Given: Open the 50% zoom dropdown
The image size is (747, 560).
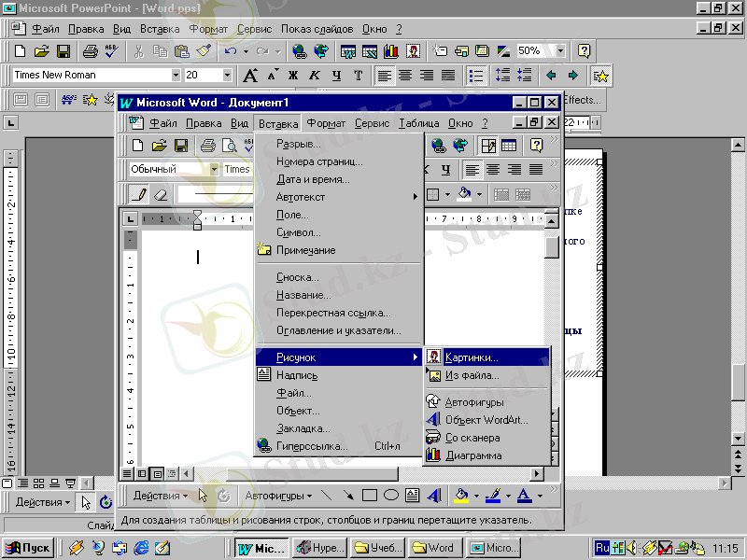Looking at the screenshot, I should click(560, 51).
